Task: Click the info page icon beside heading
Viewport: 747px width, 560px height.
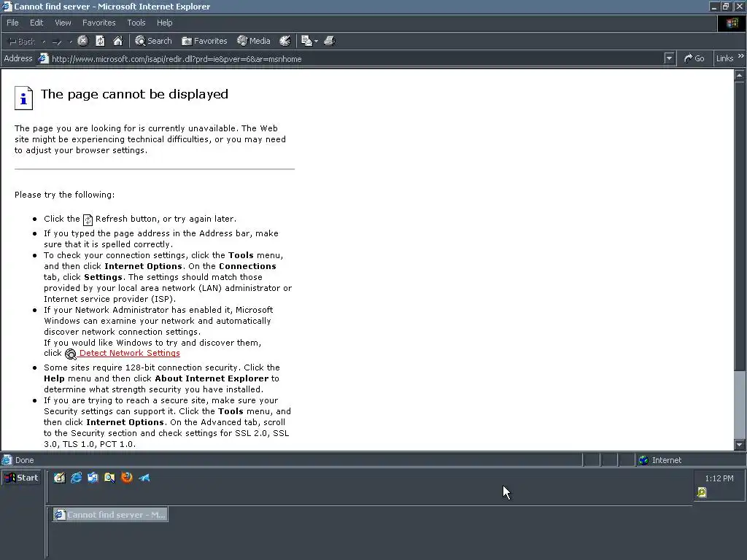Action: 23,98
